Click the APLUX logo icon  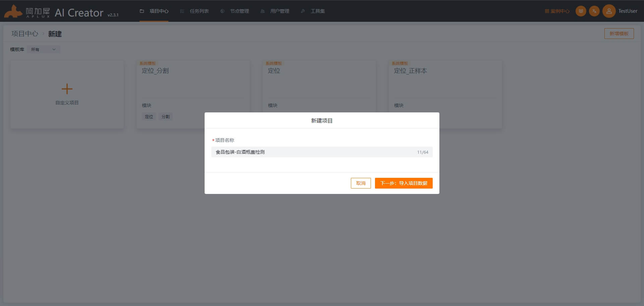click(x=13, y=11)
